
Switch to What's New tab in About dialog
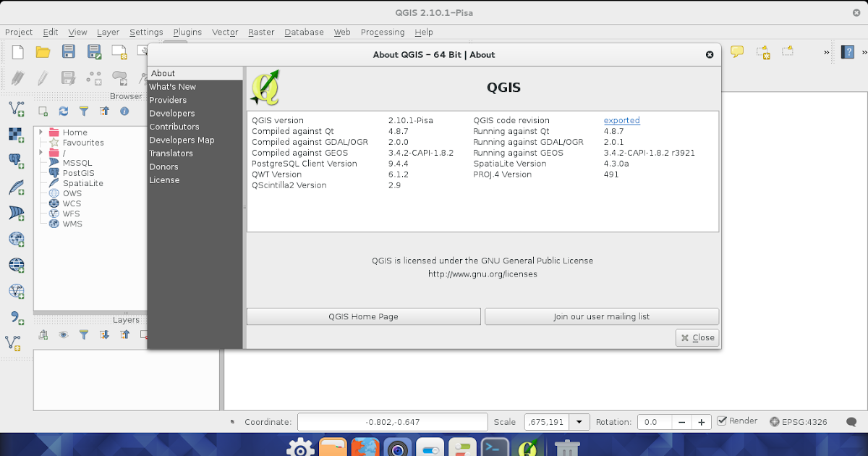click(195, 87)
